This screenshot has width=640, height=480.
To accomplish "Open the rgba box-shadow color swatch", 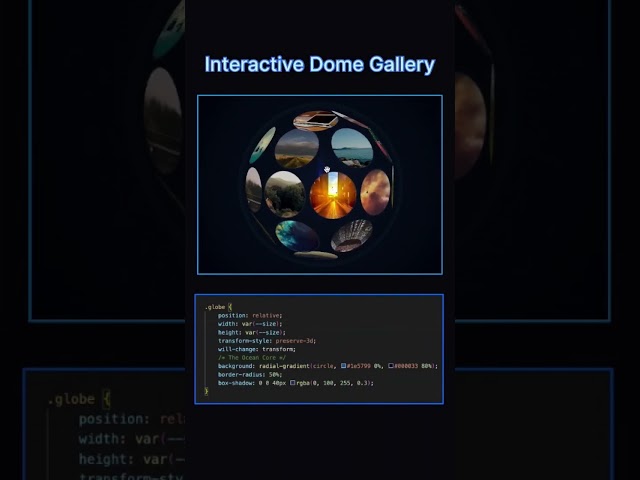I will tap(292, 383).
